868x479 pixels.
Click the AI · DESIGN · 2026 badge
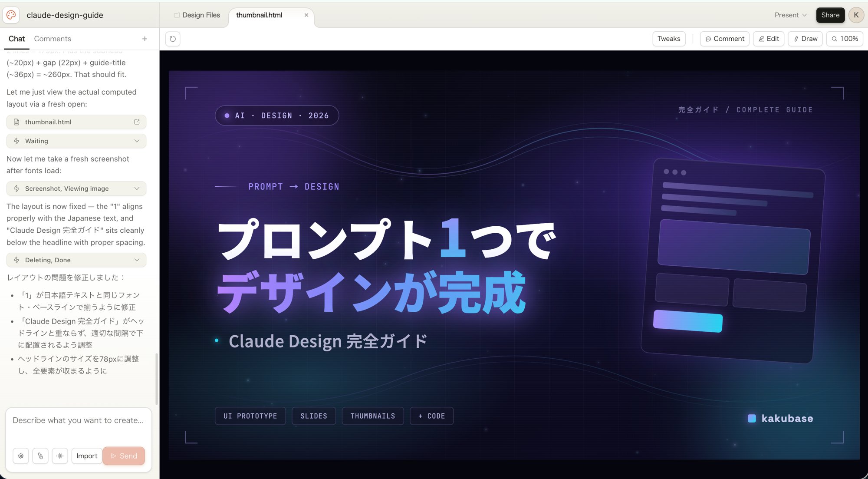pyautogui.click(x=277, y=116)
